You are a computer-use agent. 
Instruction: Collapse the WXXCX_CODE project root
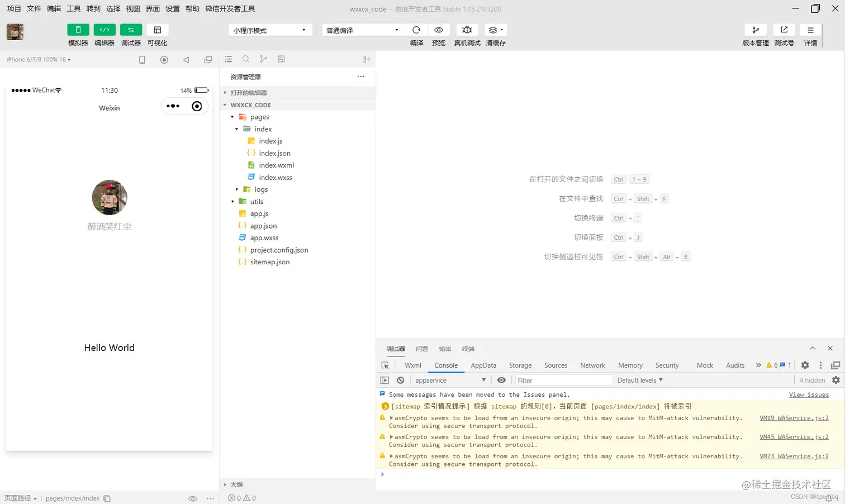[298, 105]
